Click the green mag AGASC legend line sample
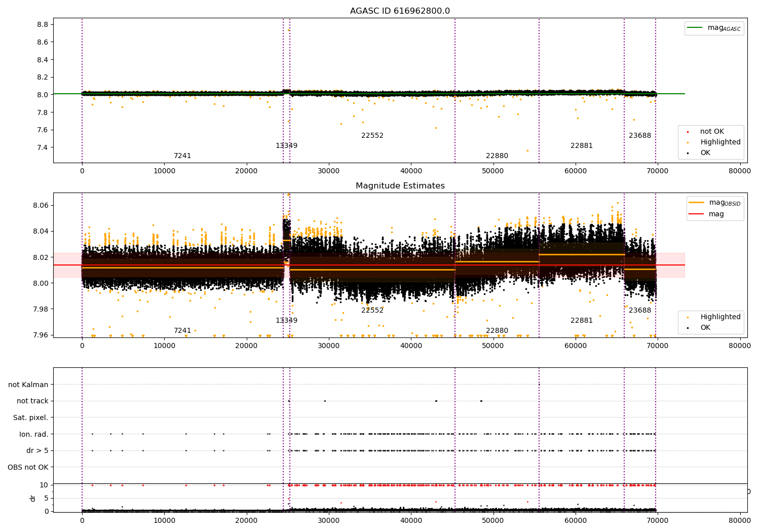 [695, 28]
